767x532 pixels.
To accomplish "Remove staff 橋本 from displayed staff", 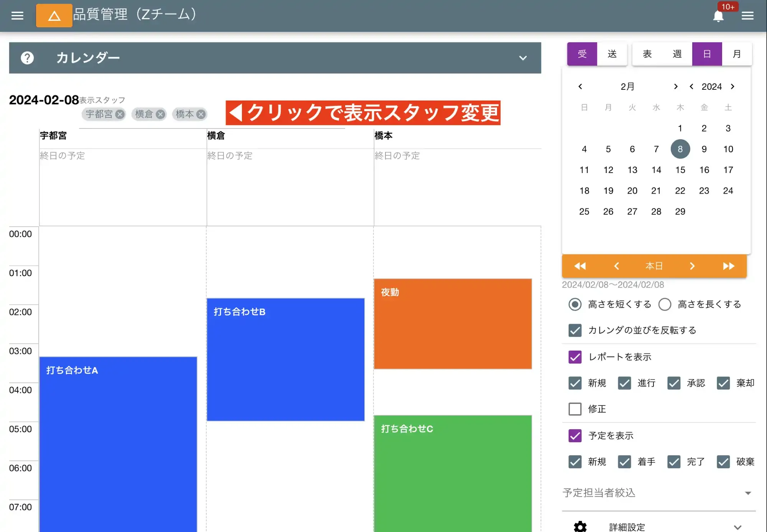I will (200, 114).
